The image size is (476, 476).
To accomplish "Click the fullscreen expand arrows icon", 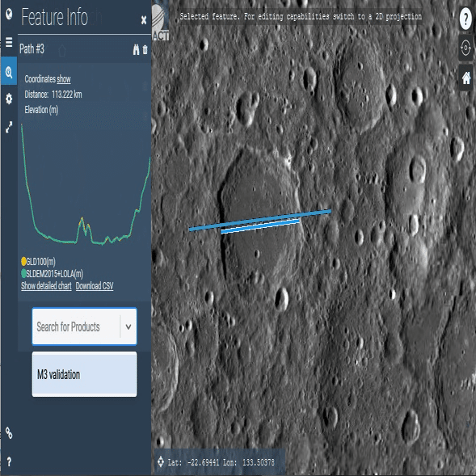I will pyautogui.click(x=9, y=127).
